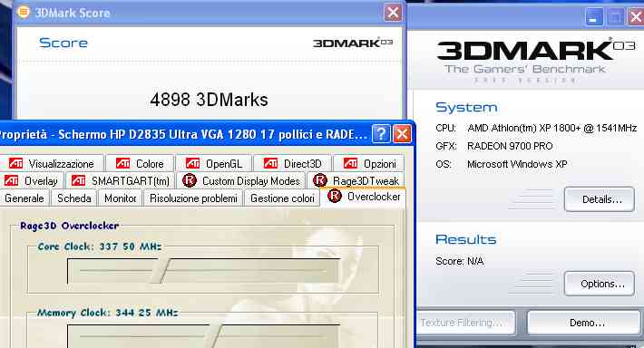Click ATI icon on SMARTGART tab

pos(78,180)
